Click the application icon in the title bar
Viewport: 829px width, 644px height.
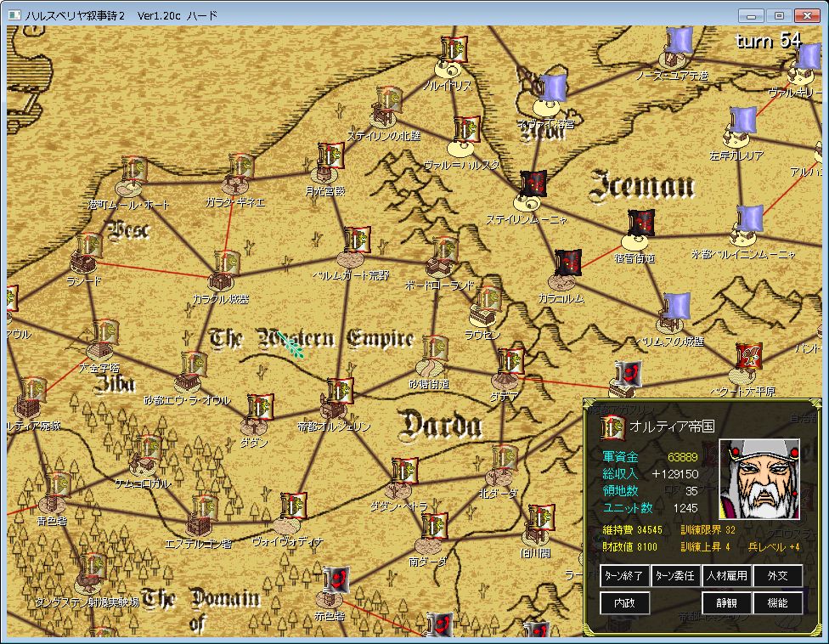tap(14, 15)
